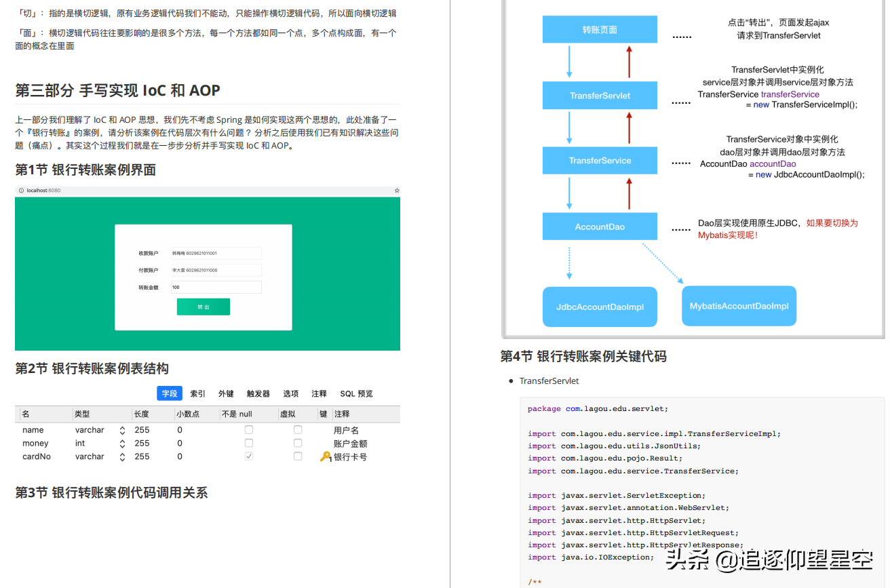The width and height of the screenshot is (890, 588).
Task: Click the MybatisAccountDaoImpl diagram box
Action: pyautogui.click(x=739, y=306)
